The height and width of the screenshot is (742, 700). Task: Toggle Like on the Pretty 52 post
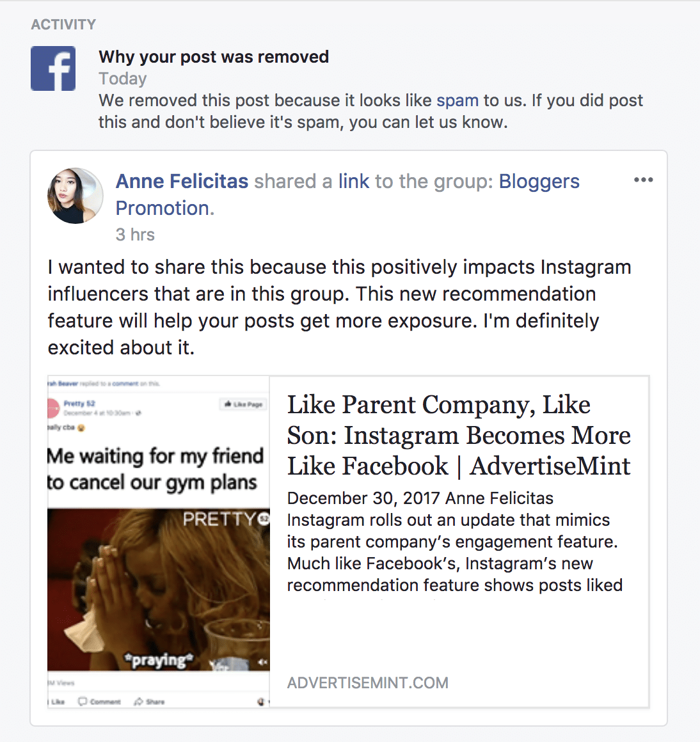(x=54, y=702)
